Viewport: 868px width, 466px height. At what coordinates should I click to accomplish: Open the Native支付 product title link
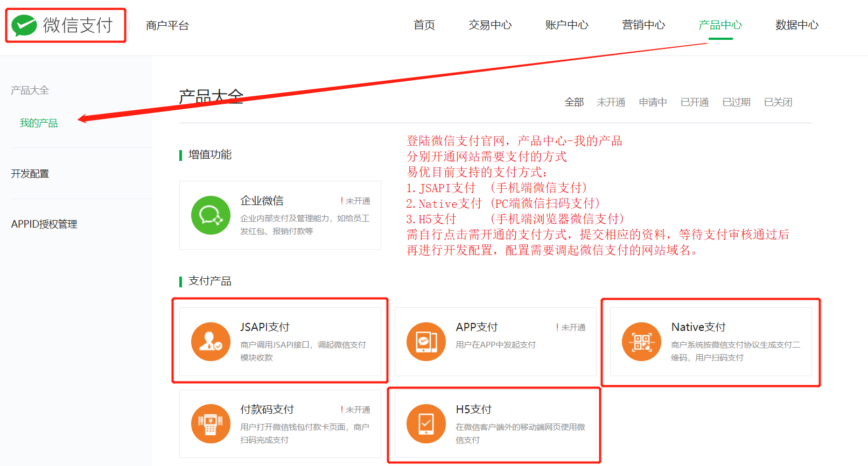coord(698,327)
